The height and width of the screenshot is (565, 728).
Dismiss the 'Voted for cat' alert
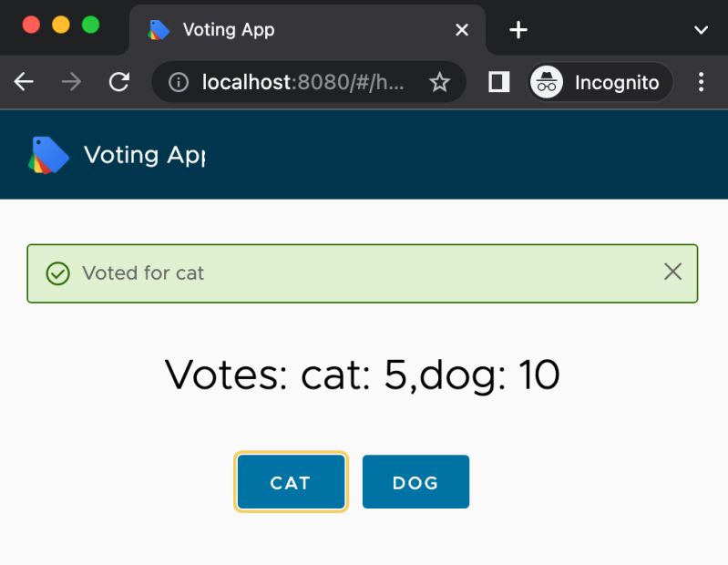tap(672, 272)
